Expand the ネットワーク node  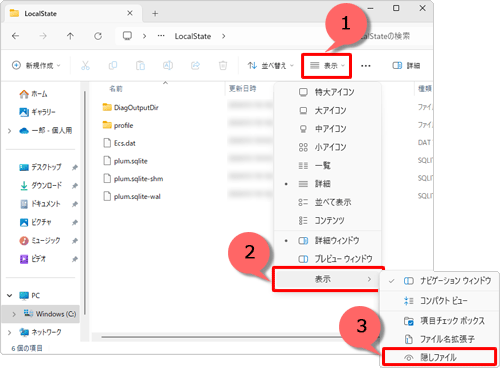tap(10, 332)
